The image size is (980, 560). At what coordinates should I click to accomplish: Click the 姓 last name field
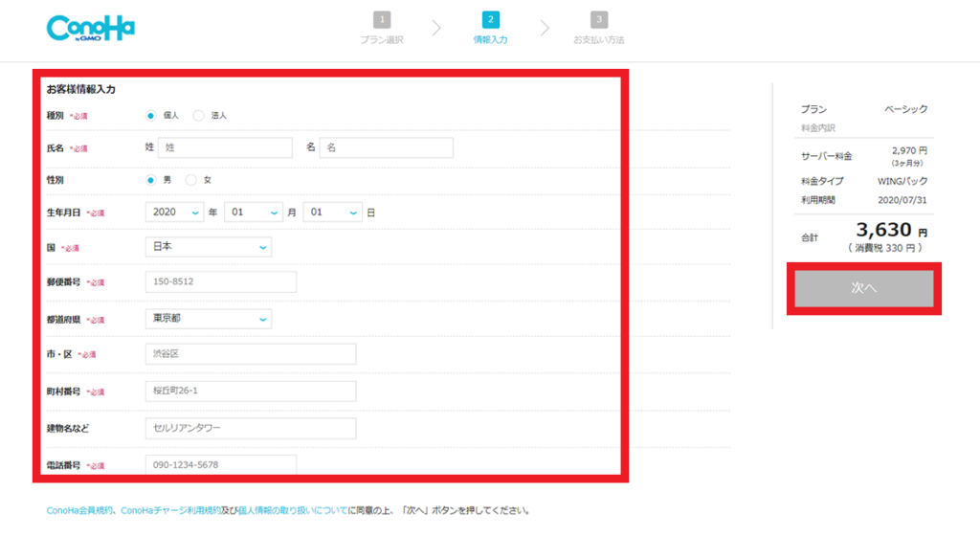pos(225,147)
